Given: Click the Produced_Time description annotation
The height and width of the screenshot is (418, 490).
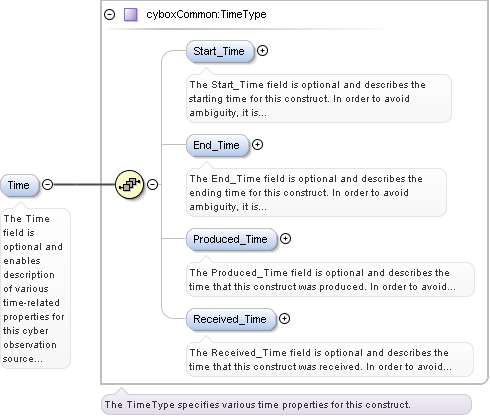Looking at the screenshot, I should pyautogui.click(x=330, y=280).
